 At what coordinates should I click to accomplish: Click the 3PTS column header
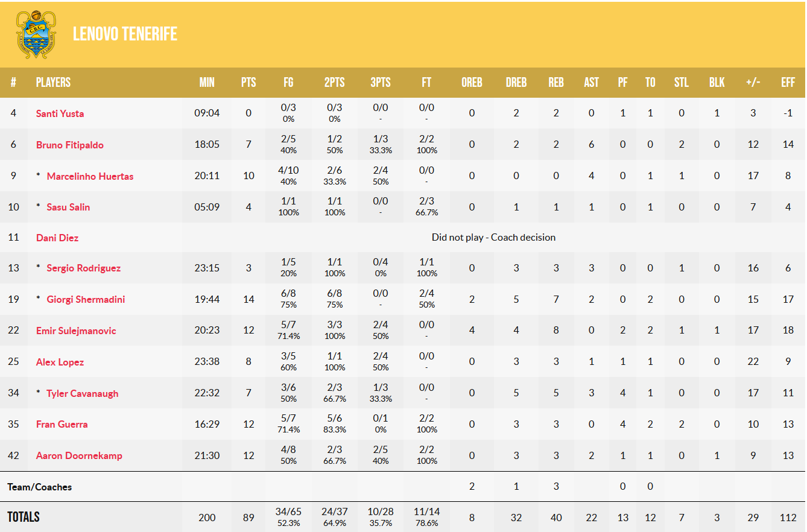click(x=380, y=83)
